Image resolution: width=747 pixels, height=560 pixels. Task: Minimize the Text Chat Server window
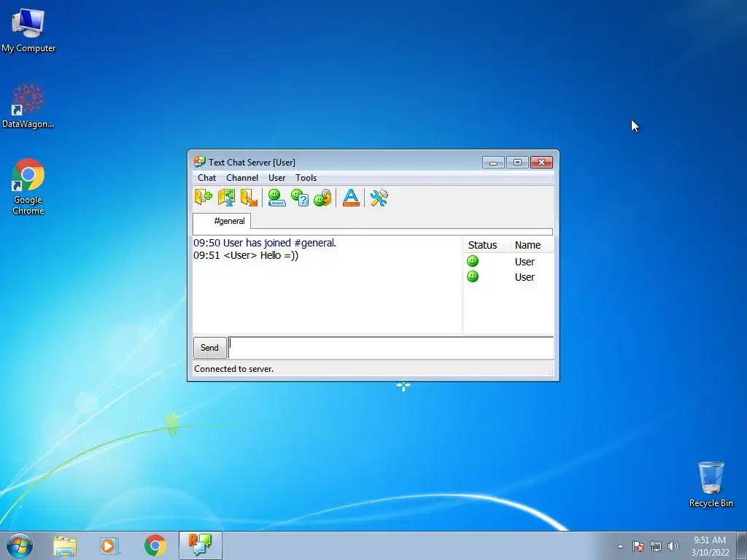(493, 163)
